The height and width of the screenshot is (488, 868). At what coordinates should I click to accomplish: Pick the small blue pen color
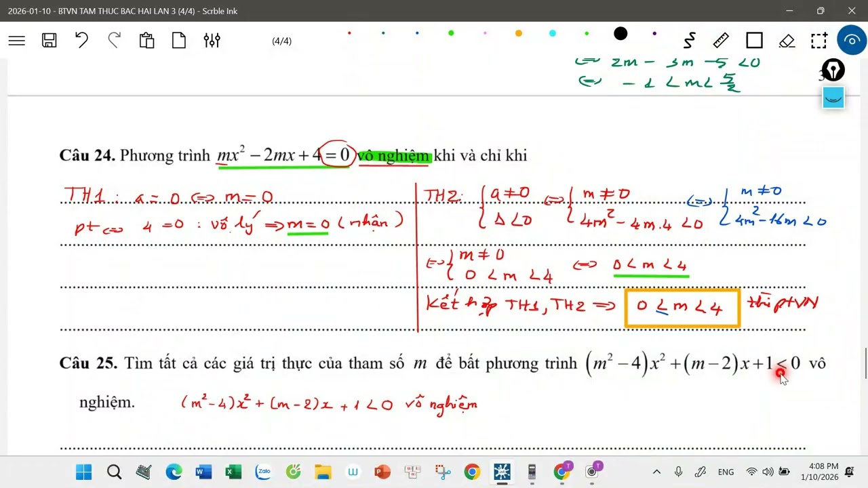coord(417,33)
